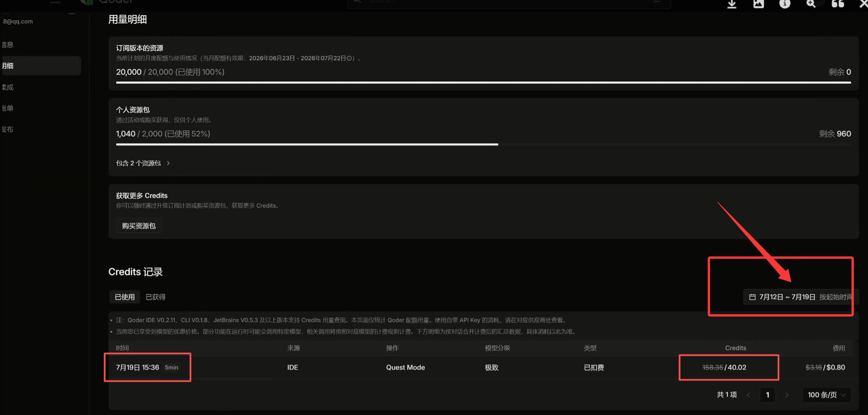Viewport: 868px width, 415px height.
Task: Click the Quest Mode operation cell
Action: click(406, 368)
